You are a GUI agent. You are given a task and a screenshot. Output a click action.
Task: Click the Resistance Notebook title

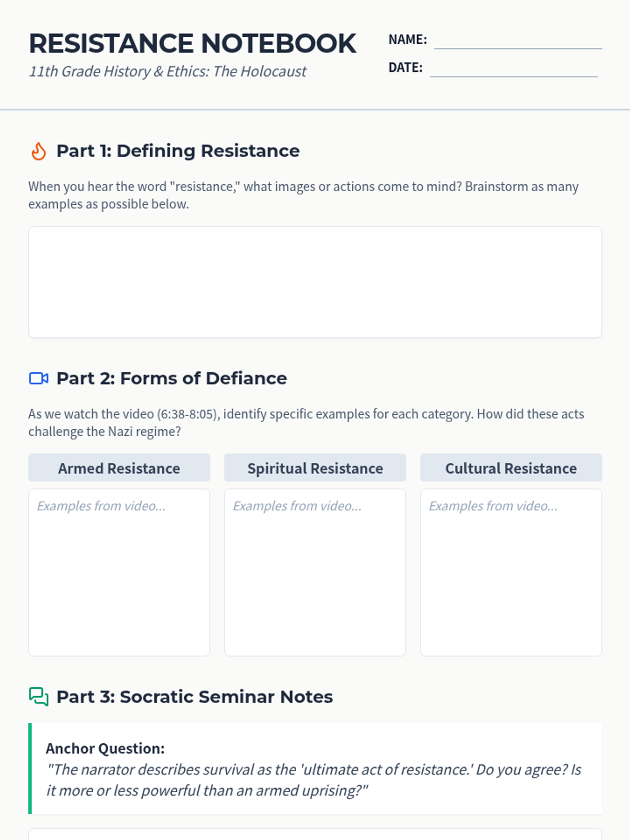click(x=192, y=44)
